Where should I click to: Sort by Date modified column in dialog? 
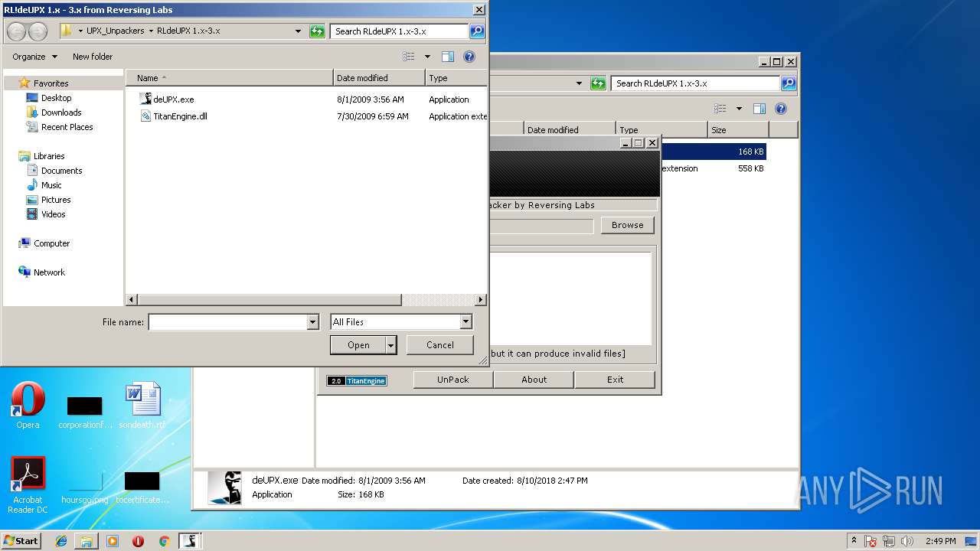pyautogui.click(x=379, y=78)
